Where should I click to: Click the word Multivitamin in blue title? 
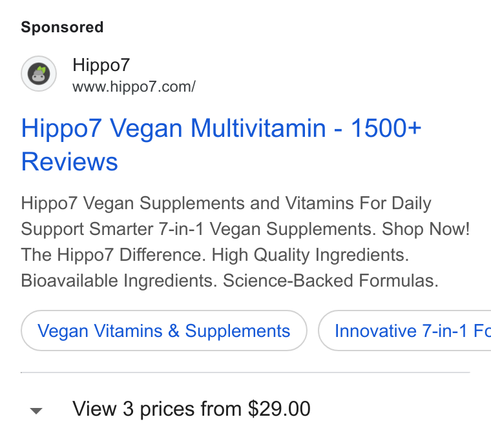coord(258,128)
